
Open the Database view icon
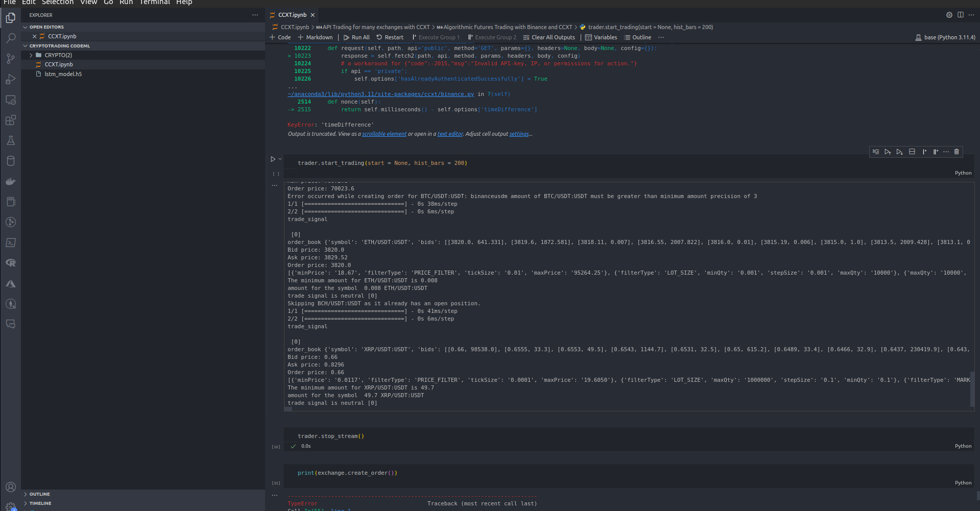10,161
